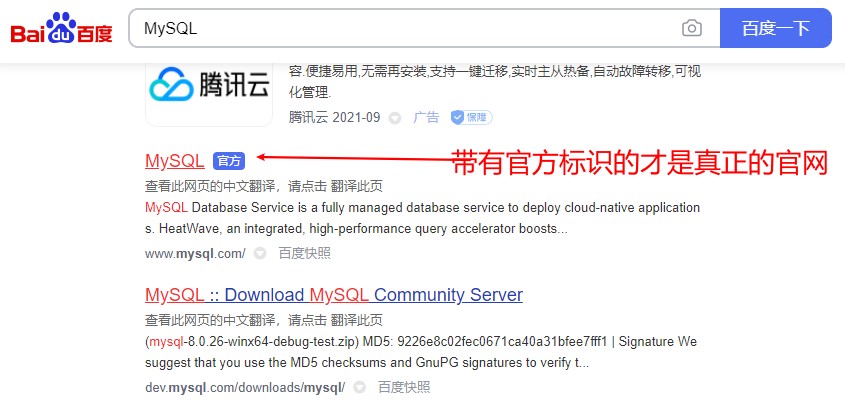Click 翻译此页 under the Download Community Server result
This screenshot has height=413, width=845.
(x=356, y=320)
